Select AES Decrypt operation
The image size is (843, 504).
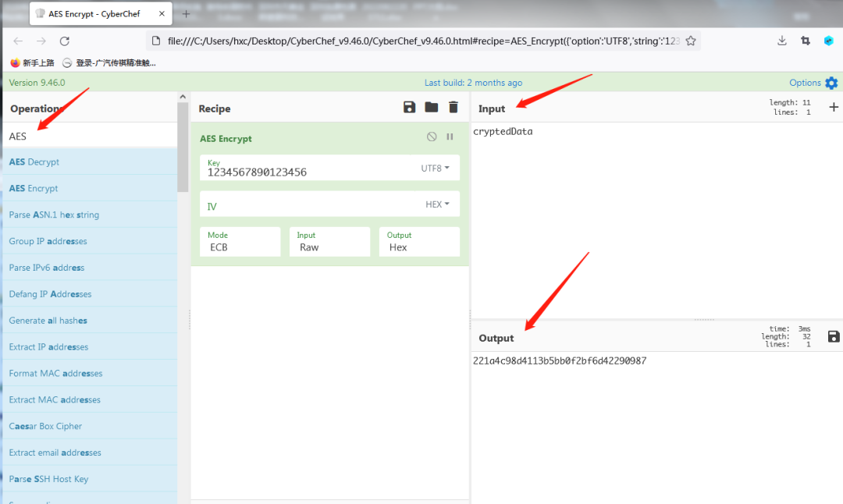point(90,161)
